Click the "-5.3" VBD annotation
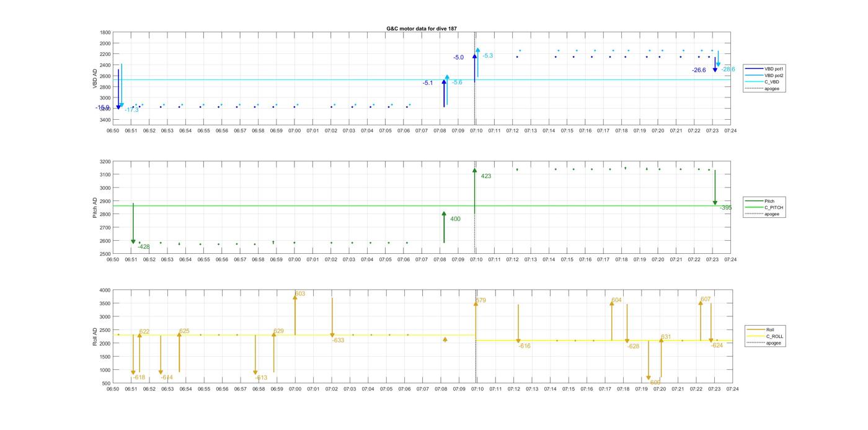Viewport: 868px width, 430px height. [488, 56]
